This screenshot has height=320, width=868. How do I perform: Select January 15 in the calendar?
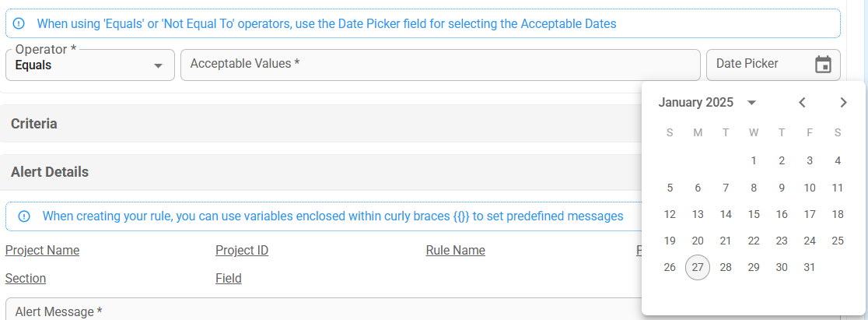754,215
